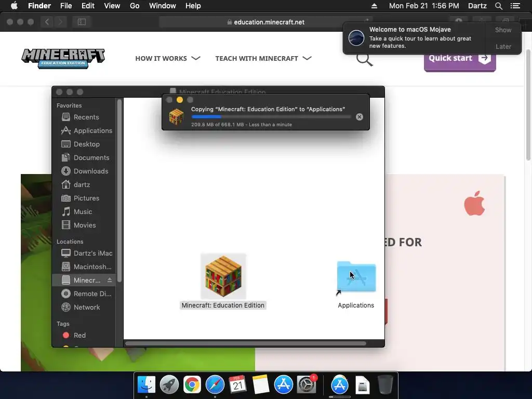Open the Edit menu
The height and width of the screenshot is (399, 532).
pos(88,6)
